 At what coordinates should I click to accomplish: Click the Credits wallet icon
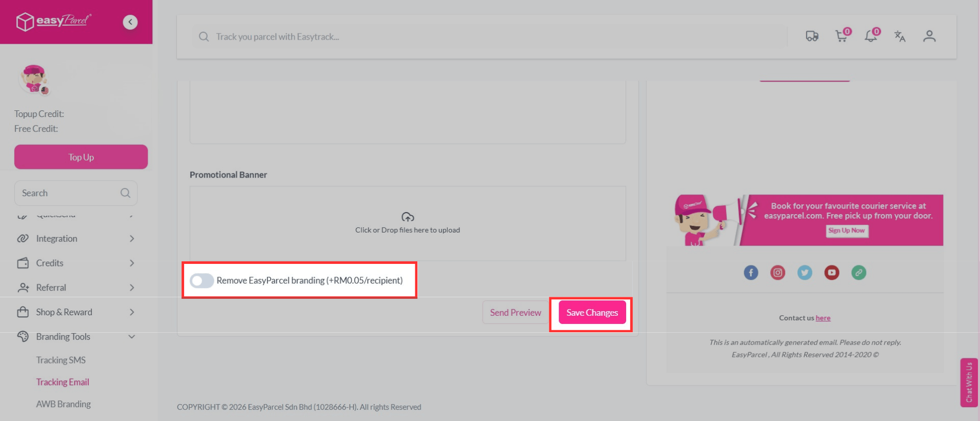[23, 263]
